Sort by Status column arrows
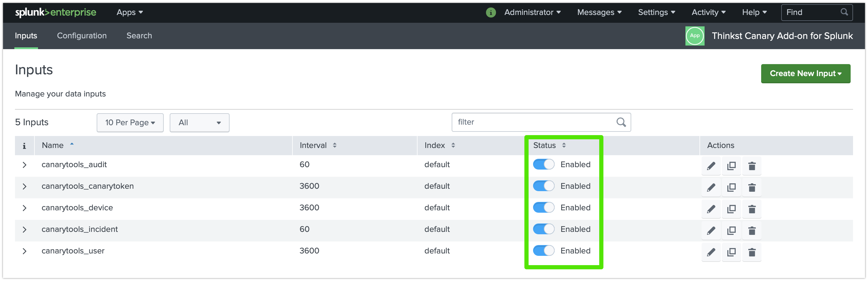The width and height of the screenshot is (868, 281). (x=564, y=145)
